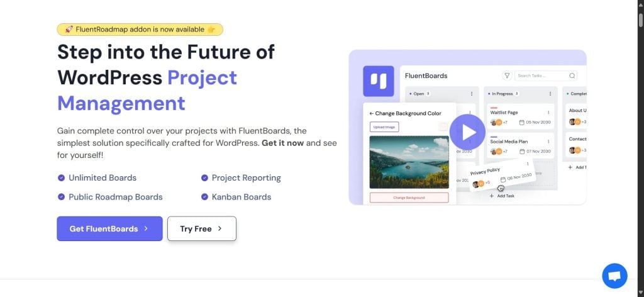Play the FluentBoards demo video

(467, 132)
